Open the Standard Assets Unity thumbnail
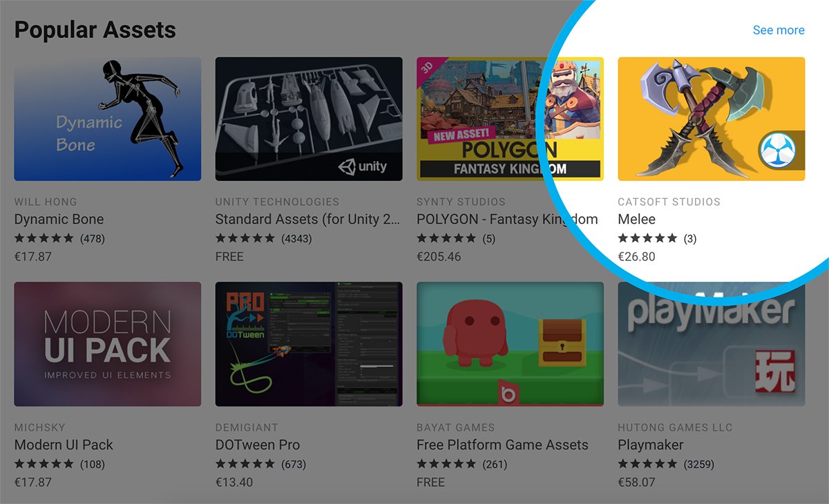 (309, 119)
